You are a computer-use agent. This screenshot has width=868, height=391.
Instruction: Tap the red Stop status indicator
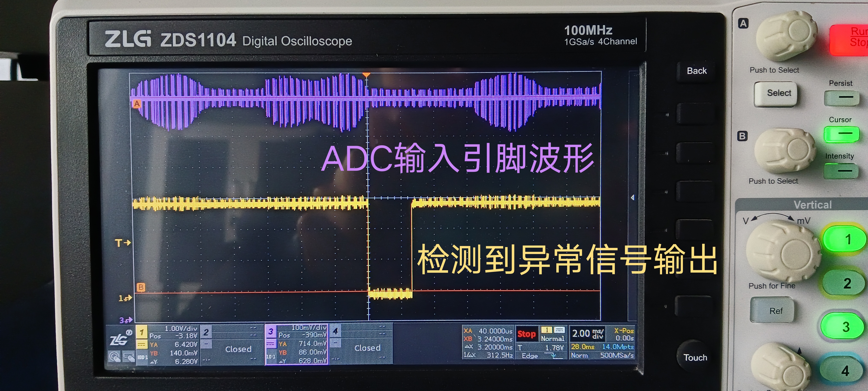(527, 334)
